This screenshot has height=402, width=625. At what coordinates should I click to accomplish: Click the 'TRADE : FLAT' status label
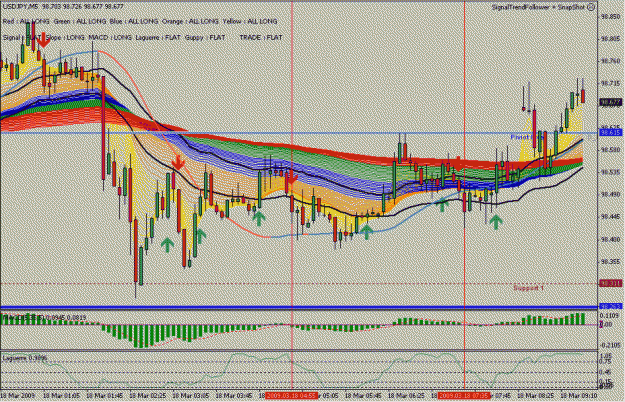pos(261,37)
